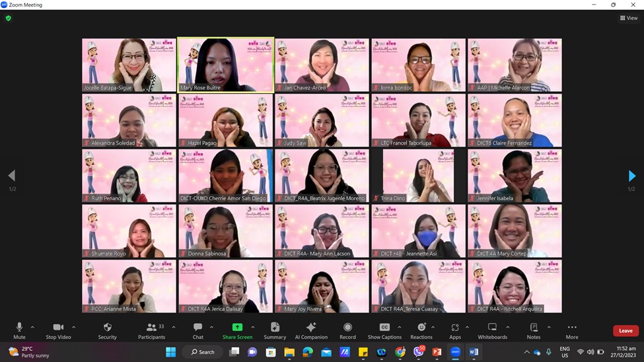Viewport: 644px width, 362px height.
Task: Open the Security shield options
Action: pyautogui.click(x=107, y=330)
